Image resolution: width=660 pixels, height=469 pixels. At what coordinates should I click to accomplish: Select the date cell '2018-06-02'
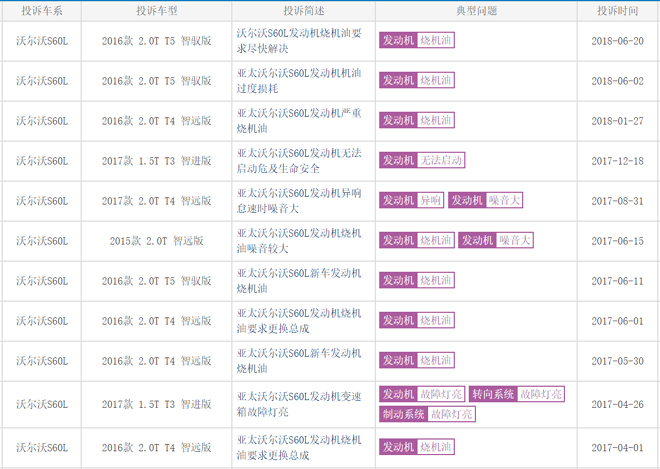[617, 81]
